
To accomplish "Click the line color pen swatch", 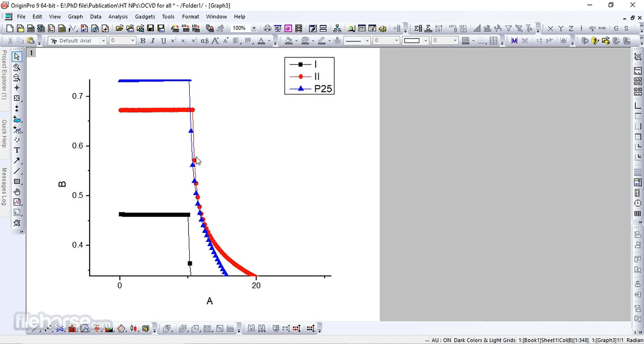I will click(322, 41).
